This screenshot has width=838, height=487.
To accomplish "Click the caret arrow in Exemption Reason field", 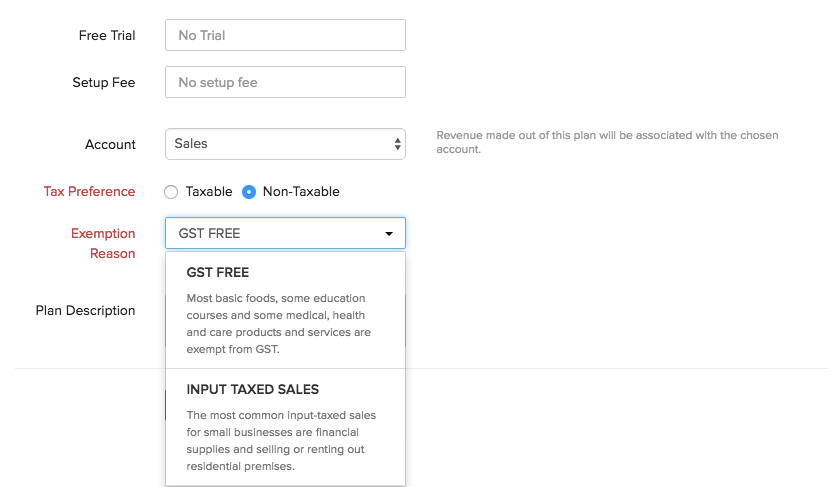I will 389,234.
